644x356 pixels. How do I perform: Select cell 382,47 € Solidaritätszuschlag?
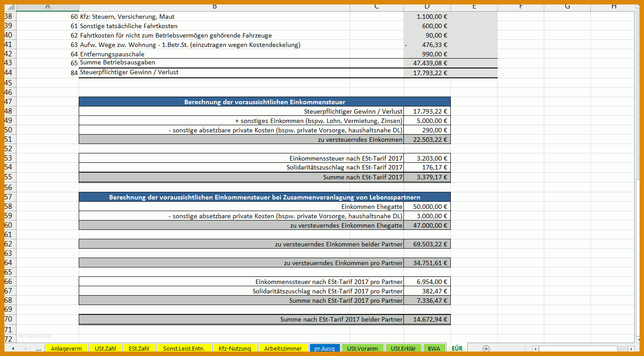click(427, 291)
